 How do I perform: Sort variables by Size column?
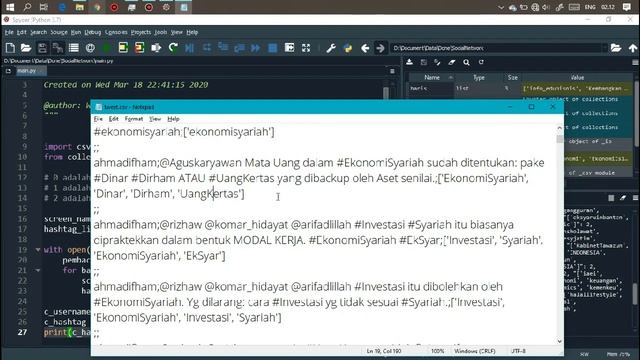(513, 77)
